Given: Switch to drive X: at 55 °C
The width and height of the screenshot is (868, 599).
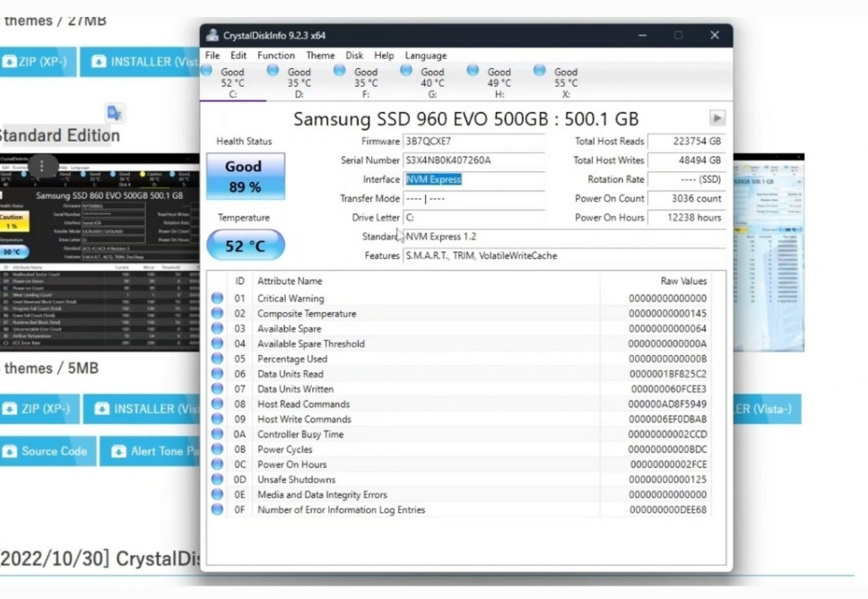Looking at the screenshot, I should 565,82.
